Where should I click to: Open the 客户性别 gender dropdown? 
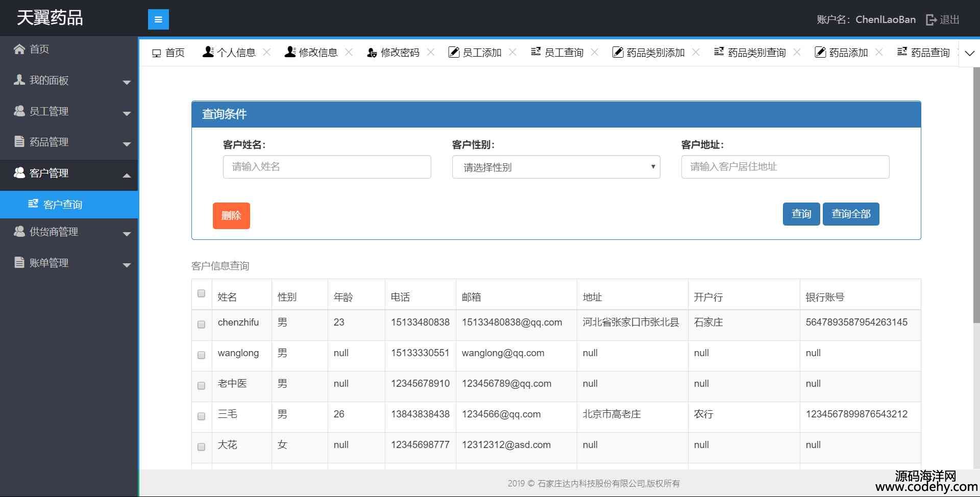(x=556, y=167)
